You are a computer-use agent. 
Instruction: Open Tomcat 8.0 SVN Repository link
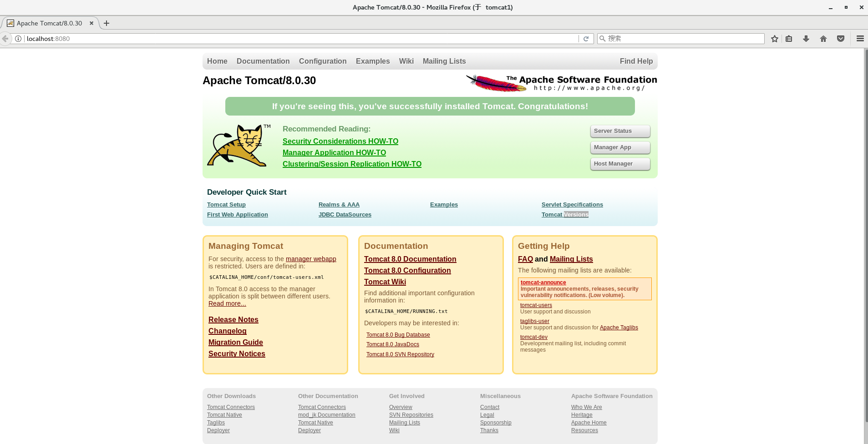pos(400,354)
